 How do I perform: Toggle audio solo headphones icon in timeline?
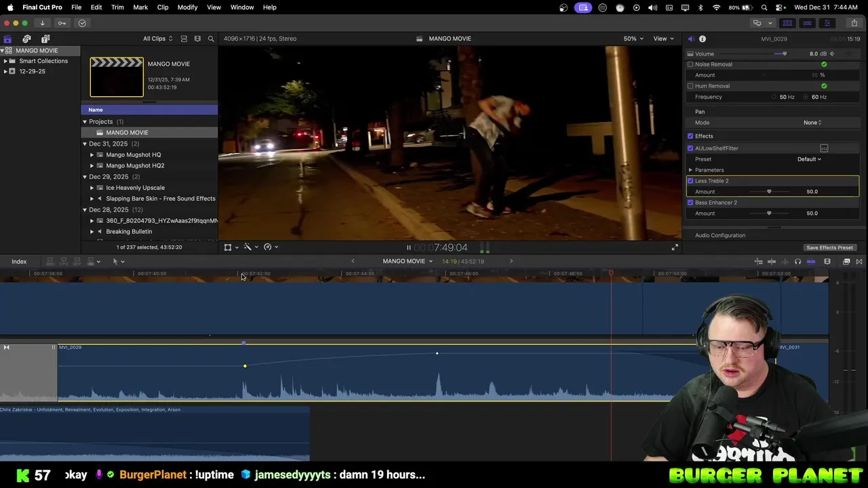797,262
